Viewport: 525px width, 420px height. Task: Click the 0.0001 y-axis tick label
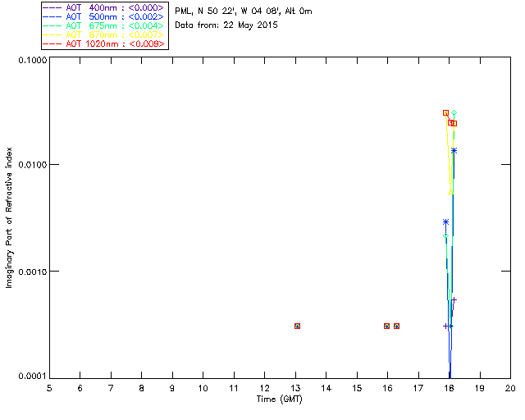click(x=32, y=377)
